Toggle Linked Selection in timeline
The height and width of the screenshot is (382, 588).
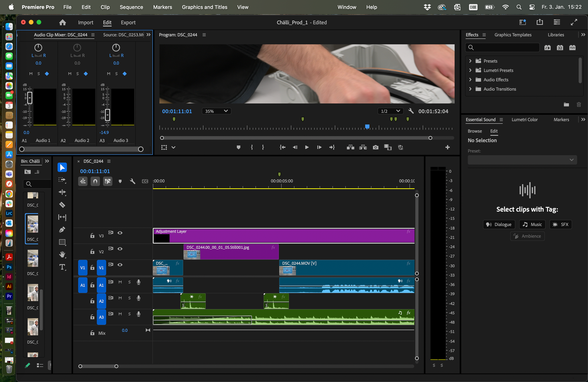108,181
